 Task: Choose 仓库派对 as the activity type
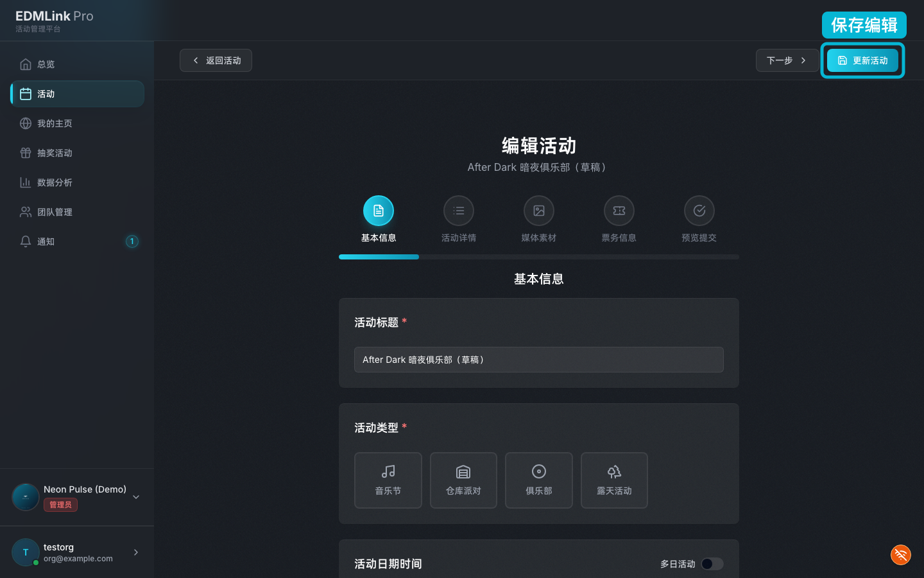point(463,480)
